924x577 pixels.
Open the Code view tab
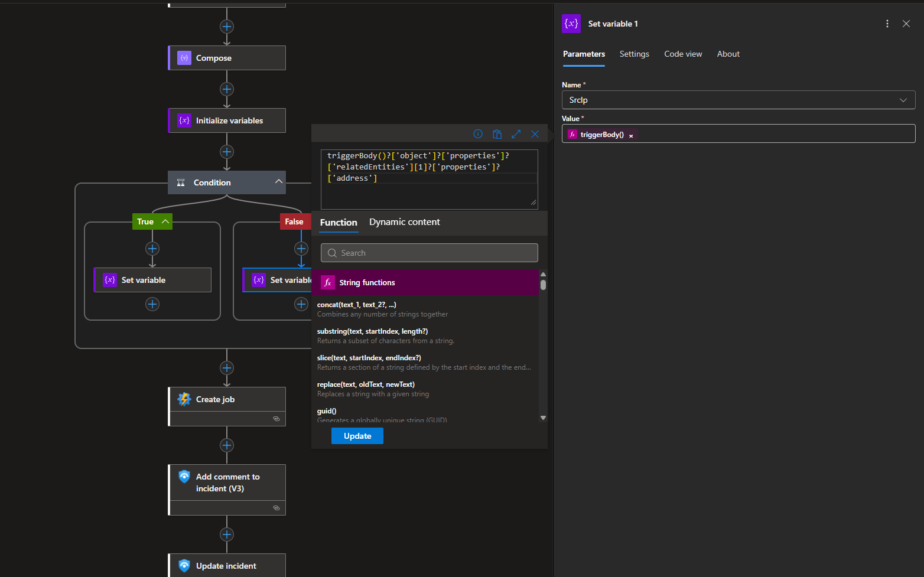682,54
